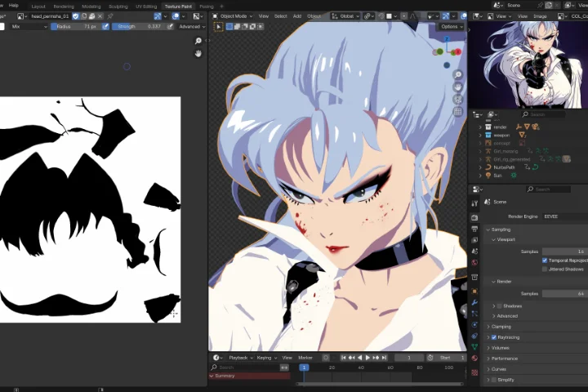
Task: Expand the weapon collection in outliner
Action: point(480,135)
